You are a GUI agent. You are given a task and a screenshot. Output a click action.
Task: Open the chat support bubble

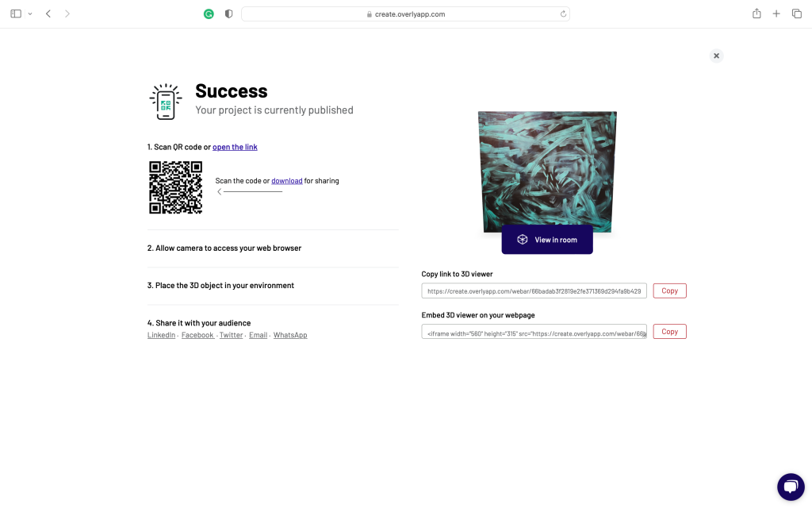pyautogui.click(x=791, y=487)
